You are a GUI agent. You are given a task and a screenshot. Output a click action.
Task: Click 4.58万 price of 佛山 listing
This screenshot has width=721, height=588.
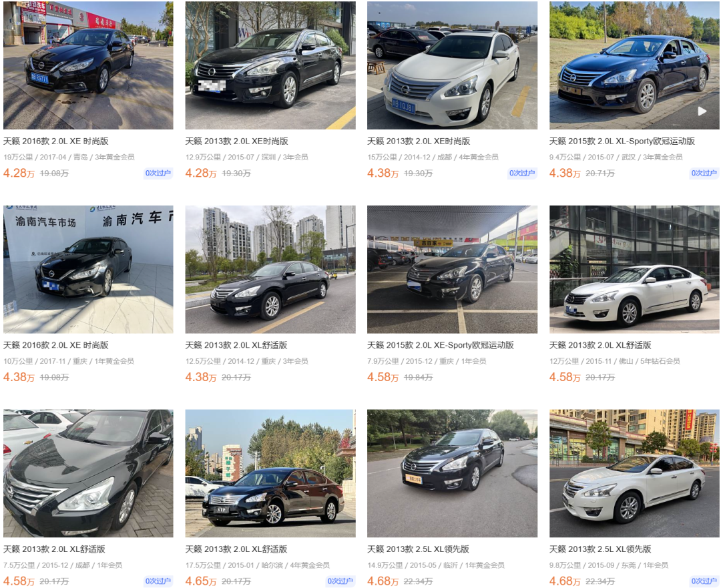pos(565,378)
